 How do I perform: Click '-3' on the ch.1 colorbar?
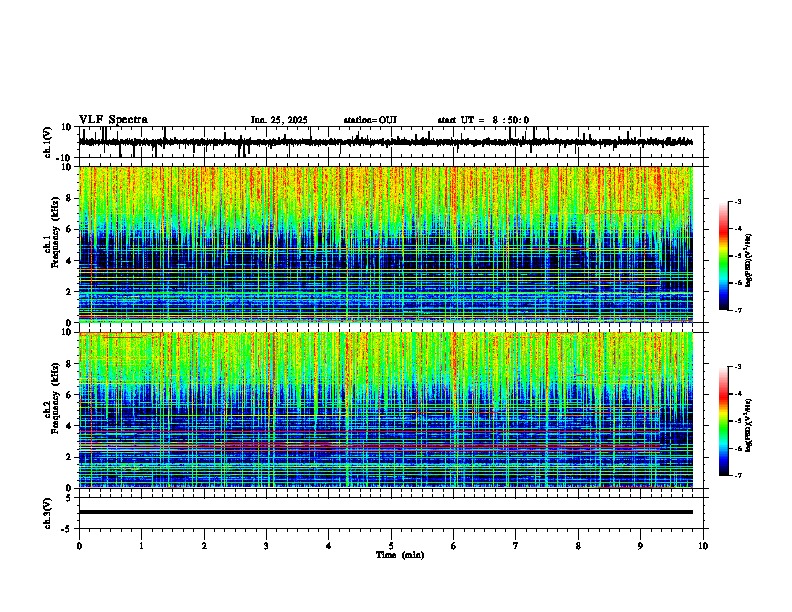[x=737, y=201]
